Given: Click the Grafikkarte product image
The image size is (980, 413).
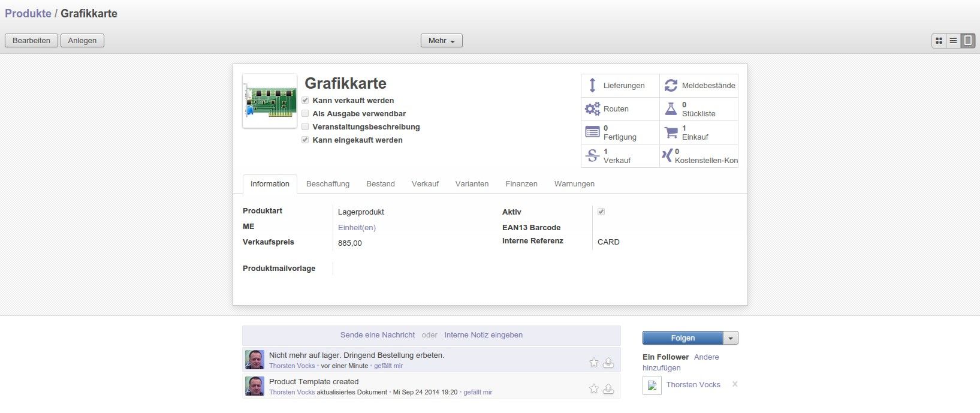Looking at the screenshot, I should pos(270,101).
